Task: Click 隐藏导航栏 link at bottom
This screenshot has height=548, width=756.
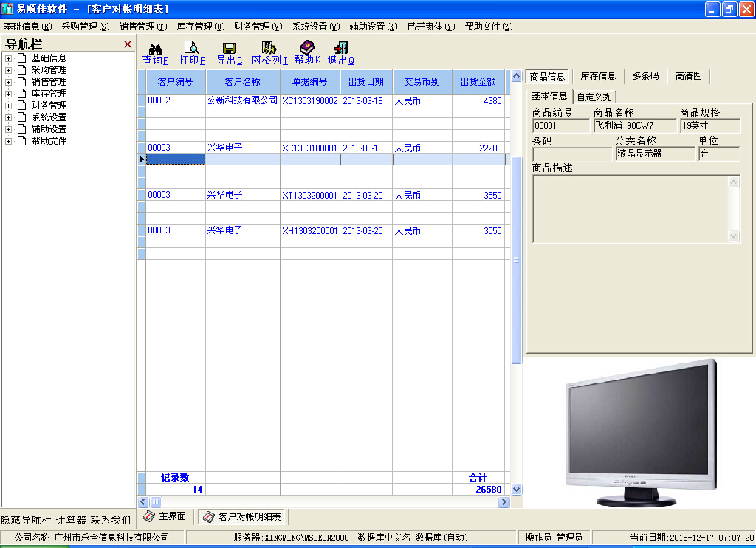Action: (26, 520)
